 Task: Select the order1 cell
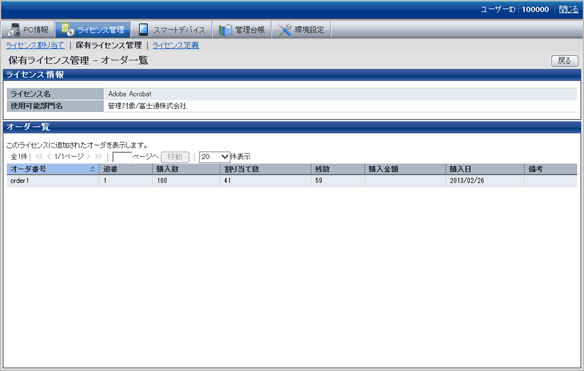[53, 181]
